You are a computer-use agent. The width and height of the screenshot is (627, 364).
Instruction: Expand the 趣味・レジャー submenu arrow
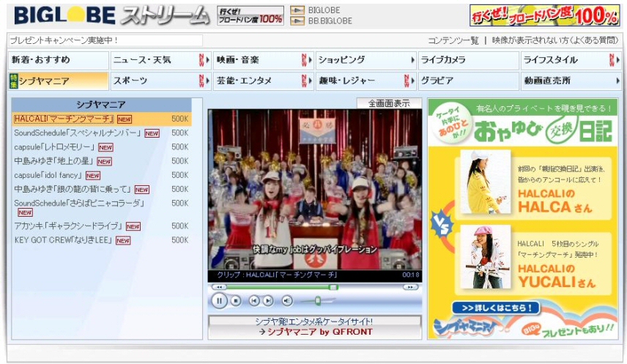click(412, 81)
